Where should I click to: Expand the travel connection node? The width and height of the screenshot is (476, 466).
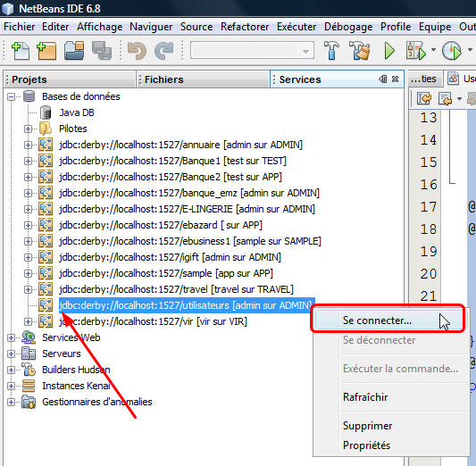coord(28,289)
